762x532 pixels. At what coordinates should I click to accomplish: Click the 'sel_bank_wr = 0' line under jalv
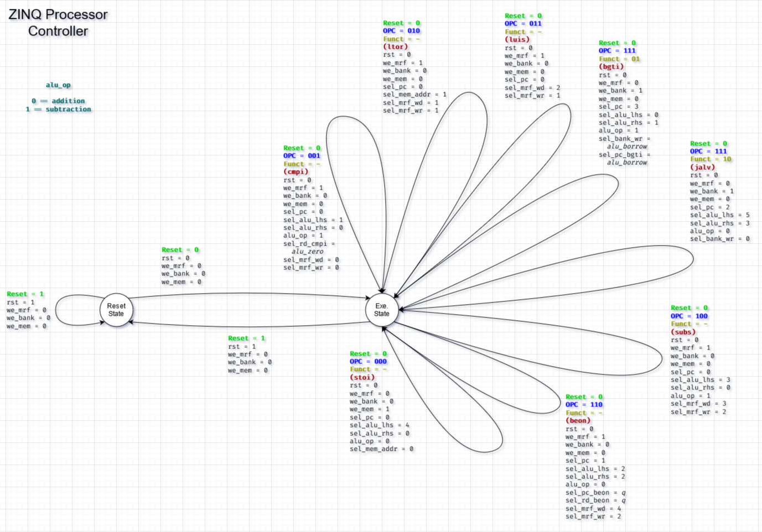720,239
